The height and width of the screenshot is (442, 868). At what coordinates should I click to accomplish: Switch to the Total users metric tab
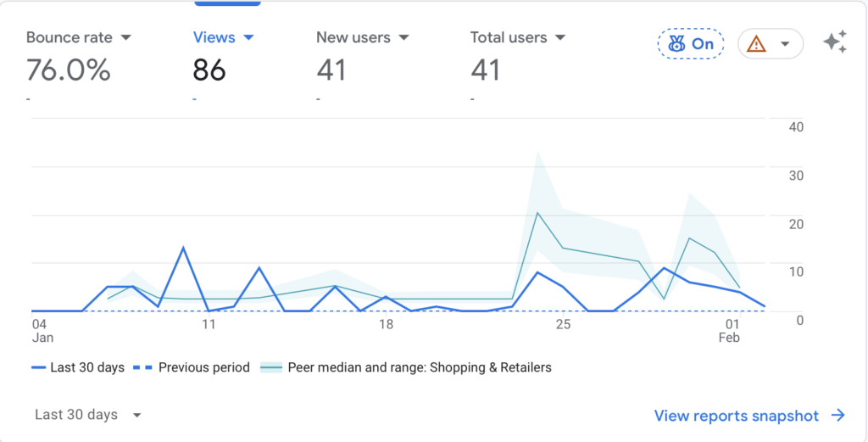[x=509, y=37]
